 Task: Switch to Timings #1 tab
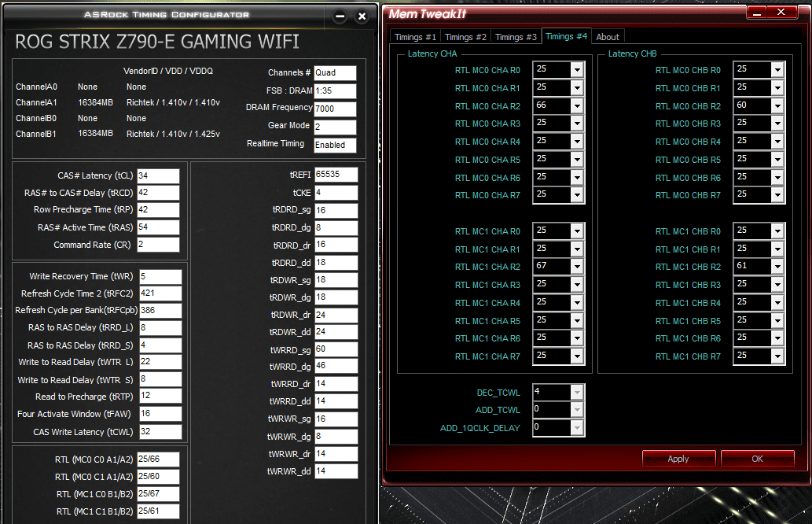[x=415, y=37]
